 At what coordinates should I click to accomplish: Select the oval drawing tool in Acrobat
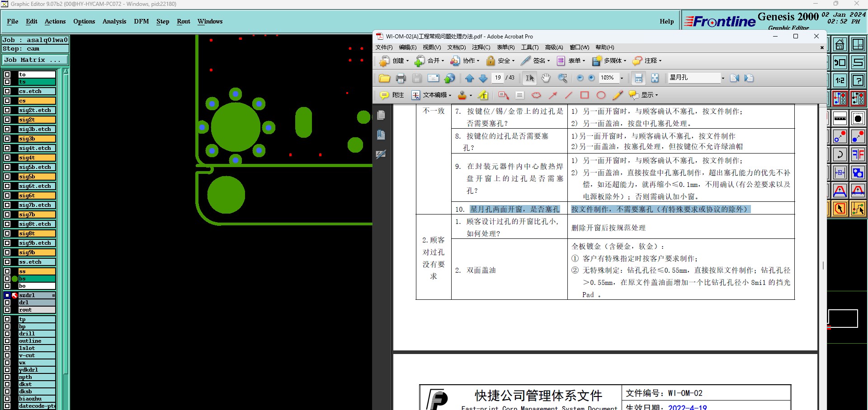[x=601, y=95]
